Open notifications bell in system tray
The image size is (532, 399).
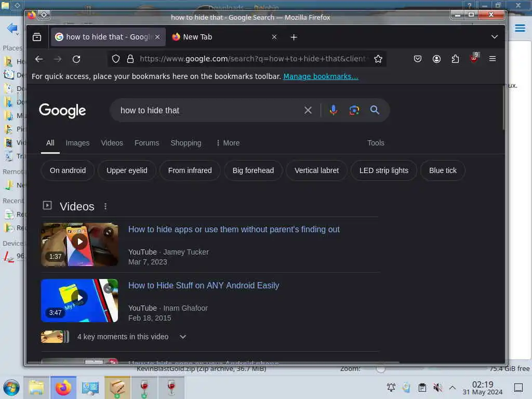point(391,388)
